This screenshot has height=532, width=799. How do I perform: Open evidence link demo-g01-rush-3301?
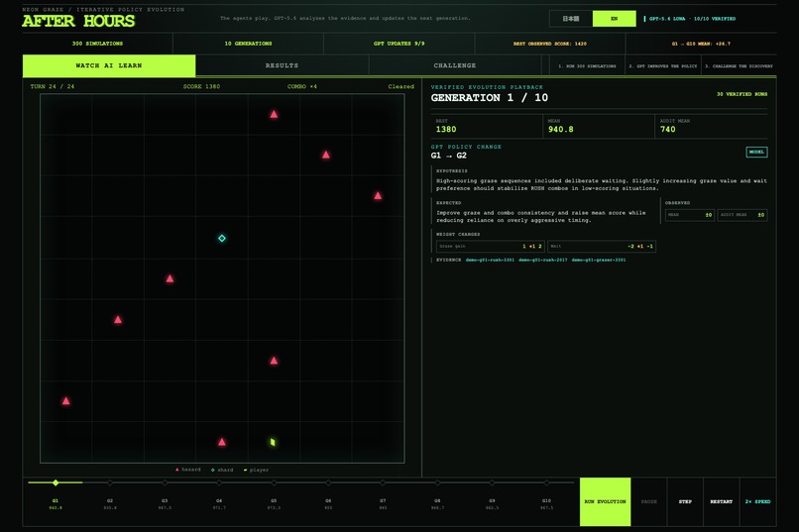[x=490, y=260]
